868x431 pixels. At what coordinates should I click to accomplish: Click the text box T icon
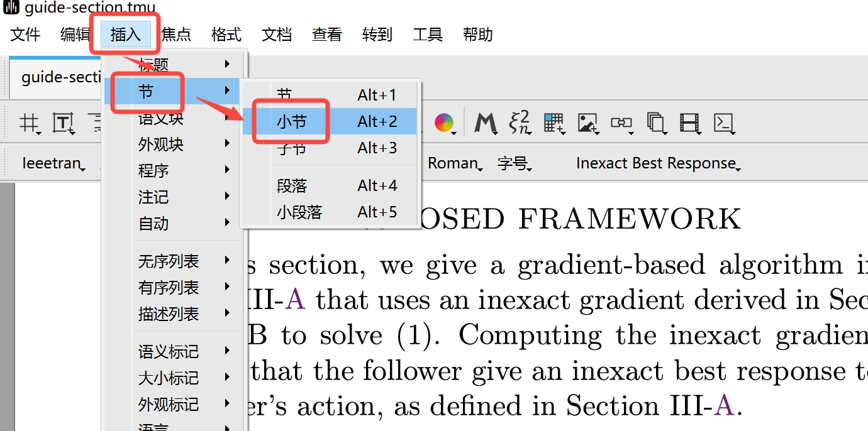point(64,123)
